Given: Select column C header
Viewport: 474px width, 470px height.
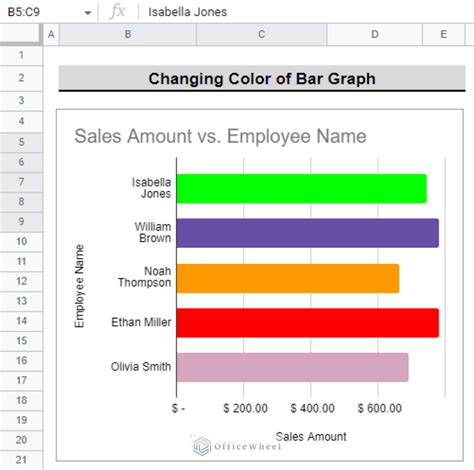Looking at the screenshot, I should [x=262, y=34].
